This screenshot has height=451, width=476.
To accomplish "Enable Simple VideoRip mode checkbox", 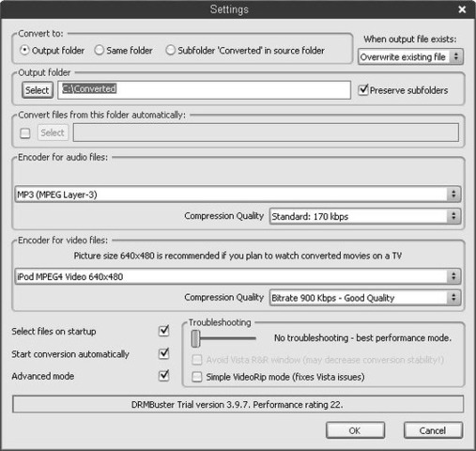I will point(197,377).
